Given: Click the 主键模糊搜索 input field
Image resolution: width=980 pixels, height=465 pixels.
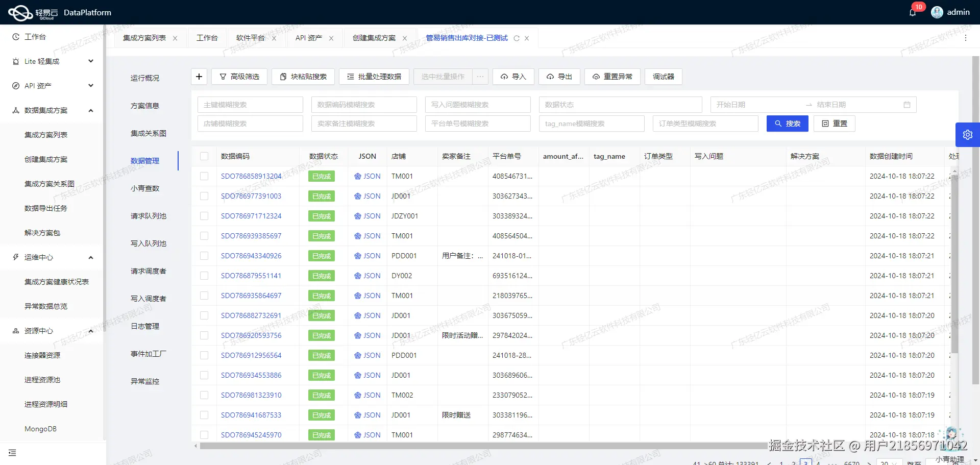Looking at the screenshot, I should pos(250,104).
